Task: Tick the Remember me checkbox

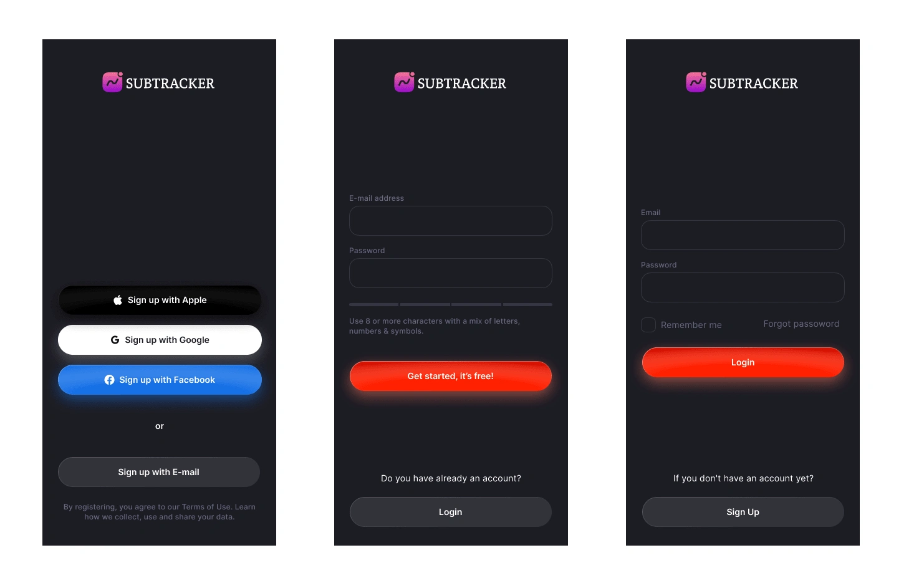Action: coord(648,325)
